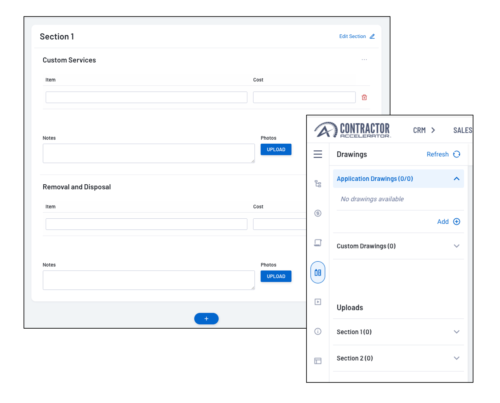Click Removal and Disposal Cost input field
The height and width of the screenshot is (403, 500).
click(280, 224)
